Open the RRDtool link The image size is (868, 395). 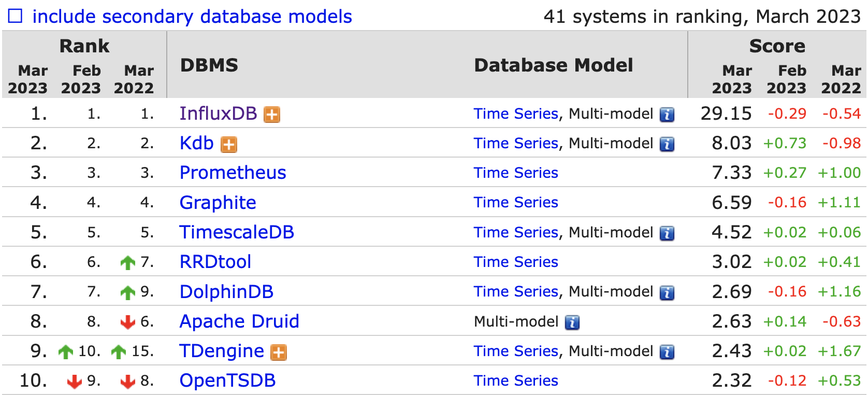[215, 262]
